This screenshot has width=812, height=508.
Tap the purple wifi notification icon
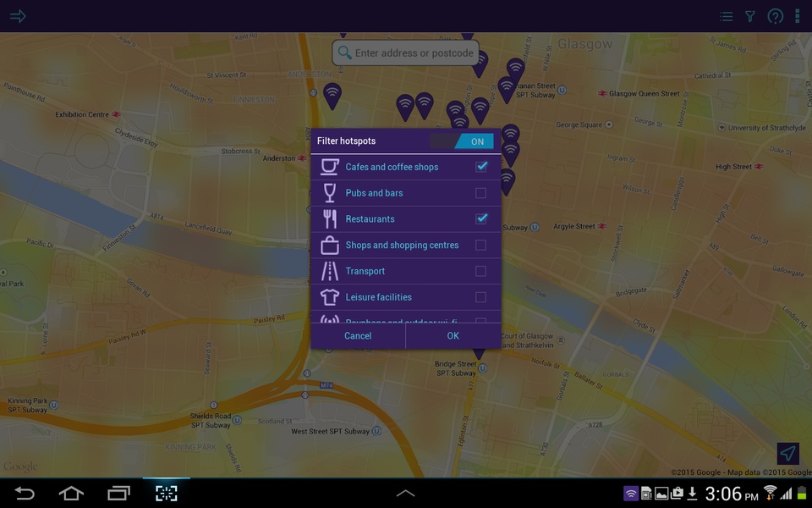tap(631, 494)
